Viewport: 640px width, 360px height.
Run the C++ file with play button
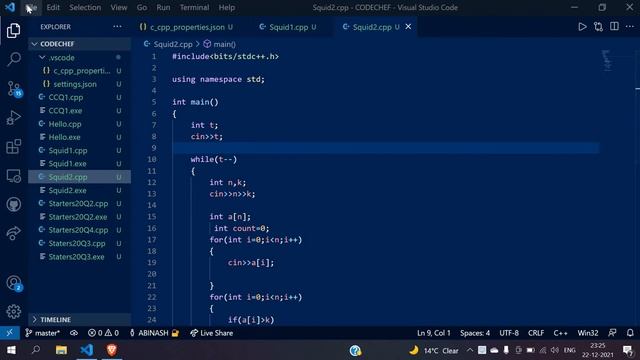pyautogui.click(x=582, y=27)
